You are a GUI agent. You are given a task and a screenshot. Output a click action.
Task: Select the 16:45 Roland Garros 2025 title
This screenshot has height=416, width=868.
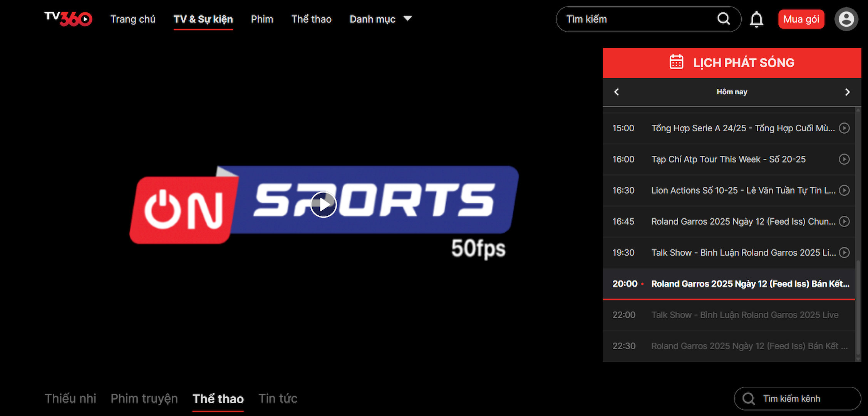pyautogui.click(x=743, y=221)
